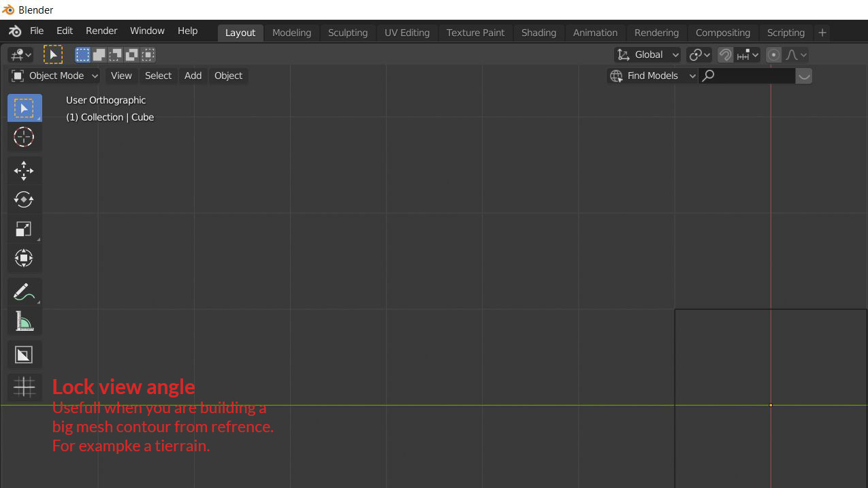Open the editor type dropdown
The image size is (868, 488).
(20, 55)
